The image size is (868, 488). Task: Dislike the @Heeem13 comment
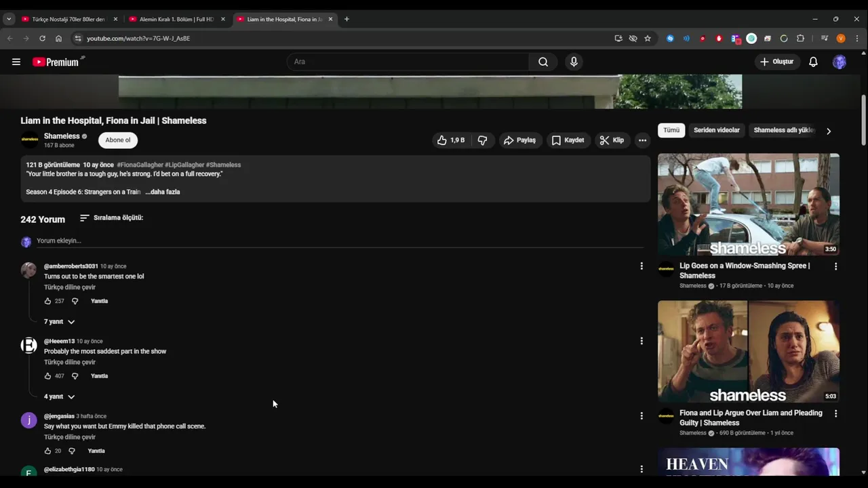(x=75, y=376)
